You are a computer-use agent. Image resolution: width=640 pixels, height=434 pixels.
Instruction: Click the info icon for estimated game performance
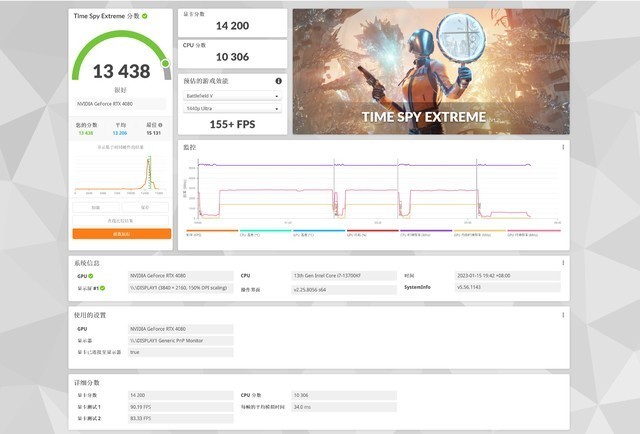278,81
